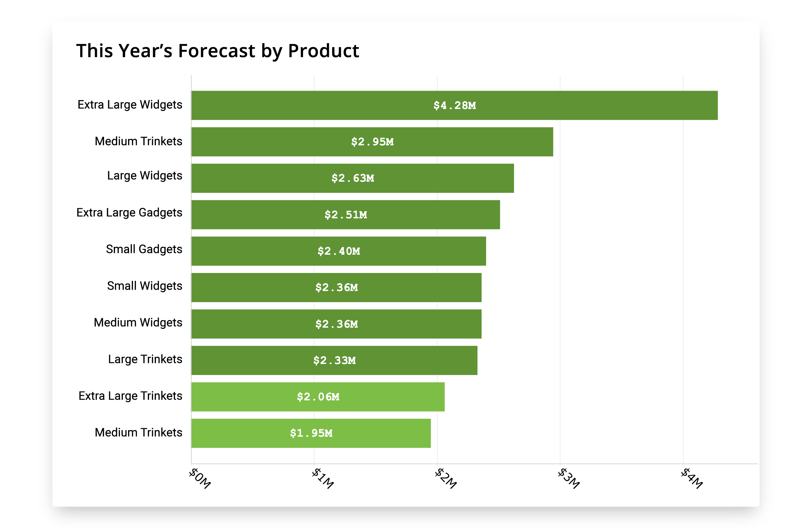Select the $1.95M Medium Trinkets bar
The height and width of the screenshot is (528, 812).
click(x=311, y=433)
